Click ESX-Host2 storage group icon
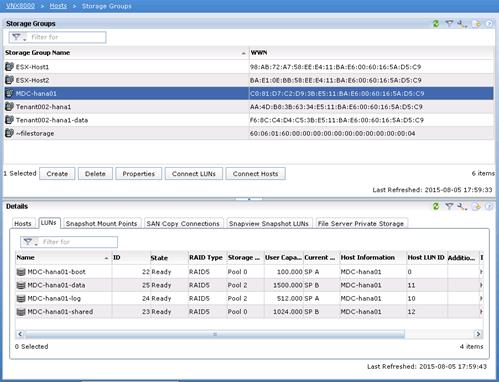 point(9,80)
